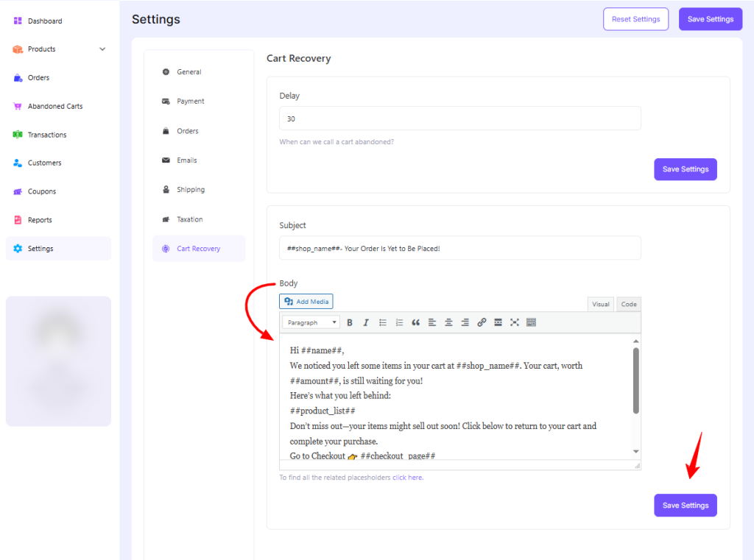
Task: Open General settings section
Action: (199, 71)
